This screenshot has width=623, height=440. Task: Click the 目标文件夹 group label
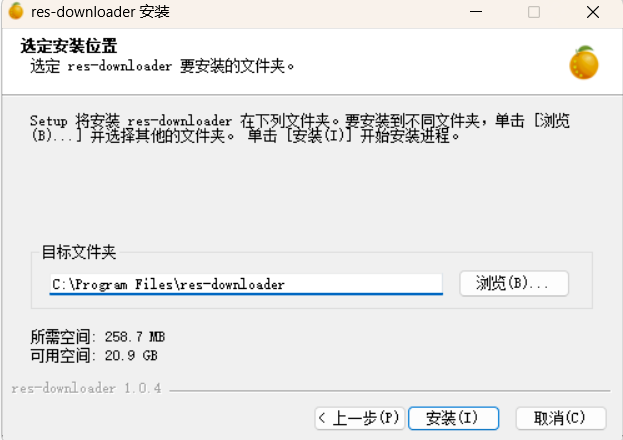click(x=79, y=252)
